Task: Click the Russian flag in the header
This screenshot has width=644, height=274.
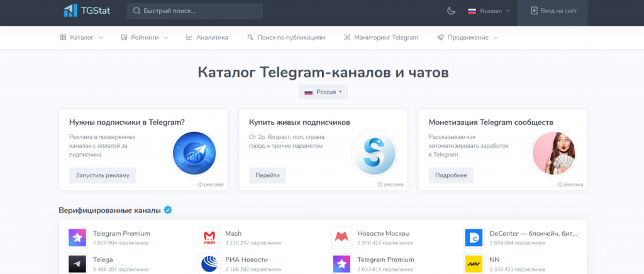Action: pos(472,11)
